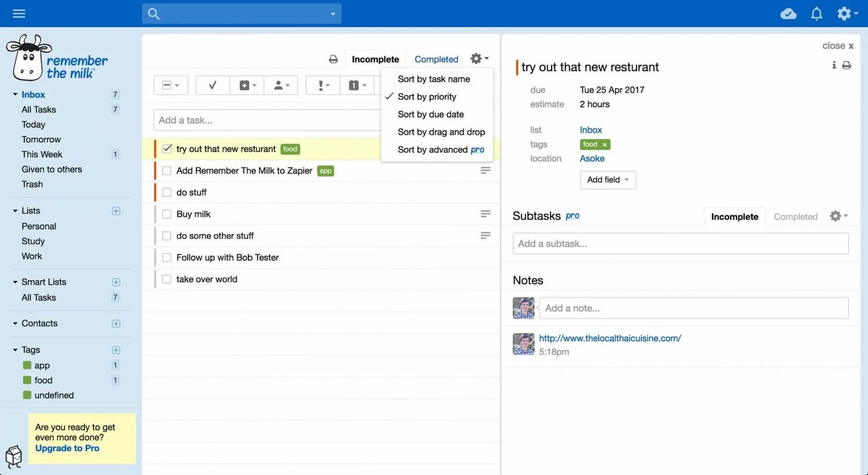Viewport: 868px width, 475px height.
Task: Open notes icon on Buy milk row
Action: point(486,214)
